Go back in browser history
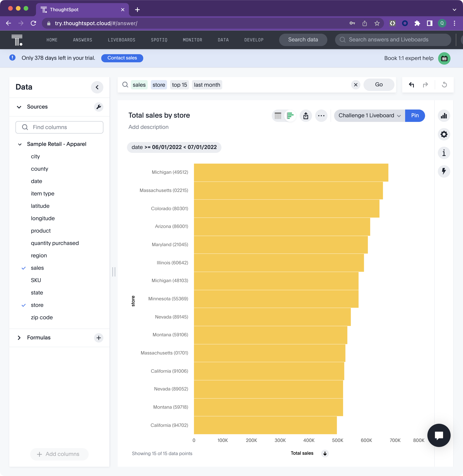The width and height of the screenshot is (463, 476). click(9, 23)
